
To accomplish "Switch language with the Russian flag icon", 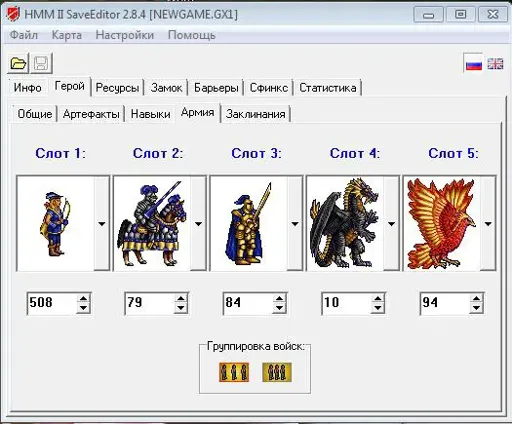I will click(x=473, y=63).
